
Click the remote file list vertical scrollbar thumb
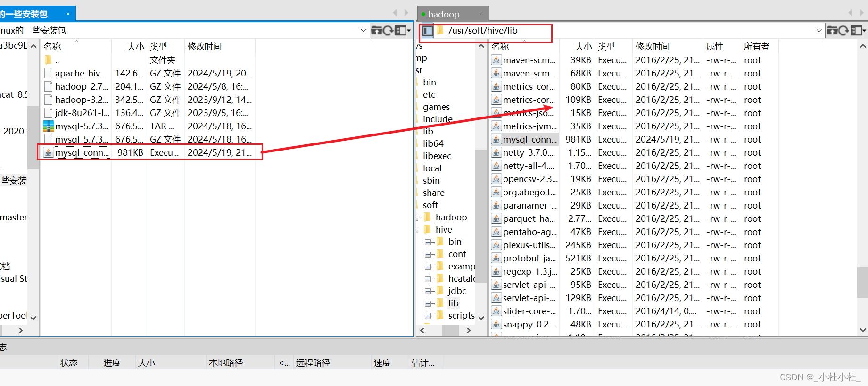pos(862,282)
